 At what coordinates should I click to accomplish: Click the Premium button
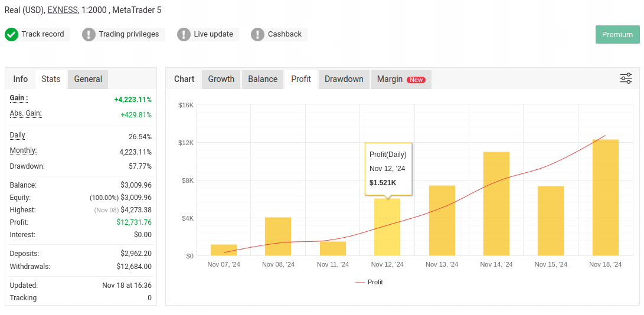click(617, 34)
